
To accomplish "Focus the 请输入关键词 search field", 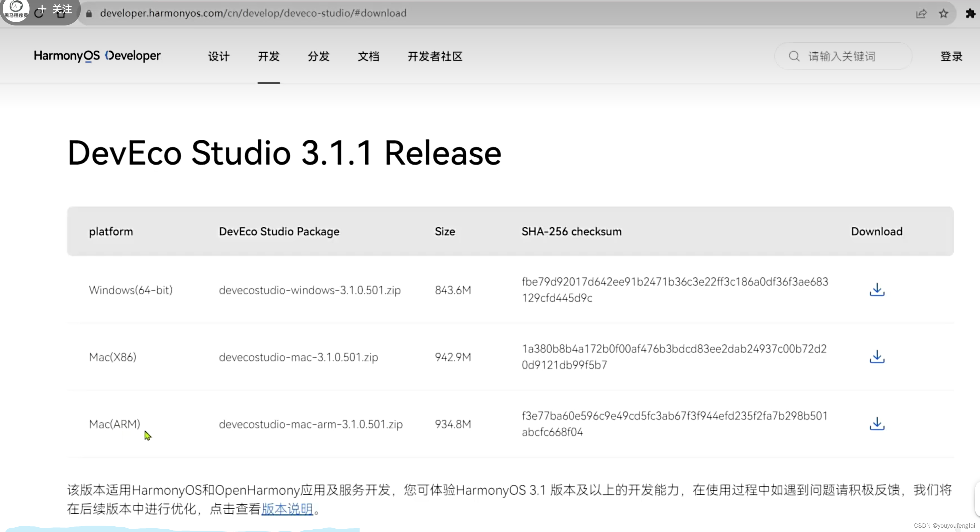I will pyautogui.click(x=843, y=56).
